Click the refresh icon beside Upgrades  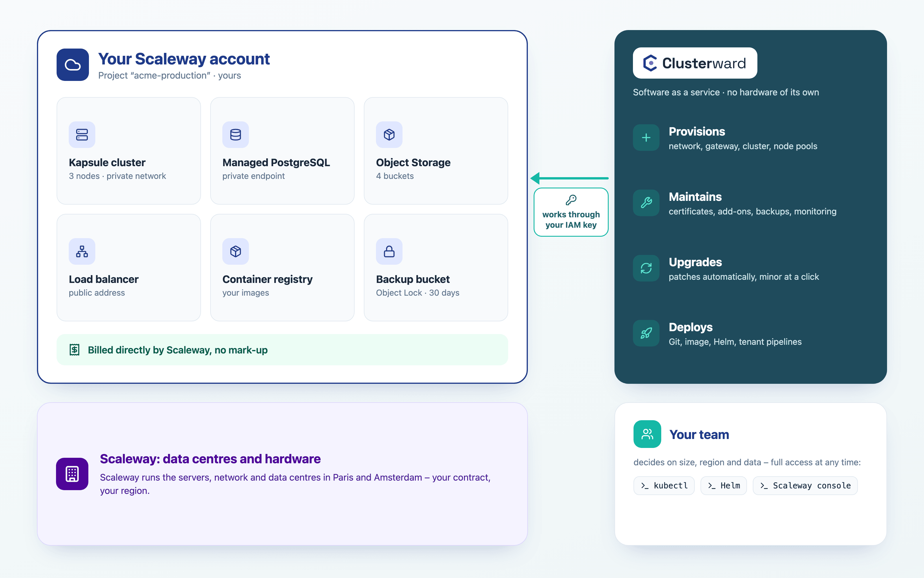pyautogui.click(x=646, y=268)
